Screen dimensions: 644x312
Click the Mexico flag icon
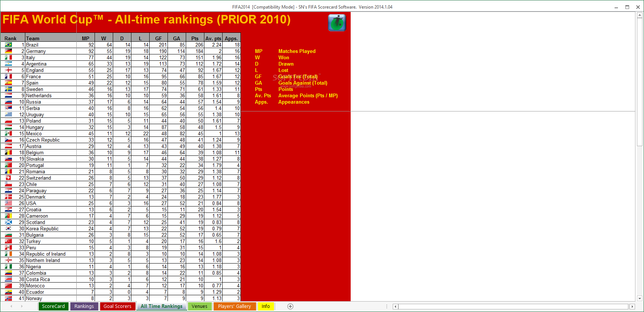(8, 133)
